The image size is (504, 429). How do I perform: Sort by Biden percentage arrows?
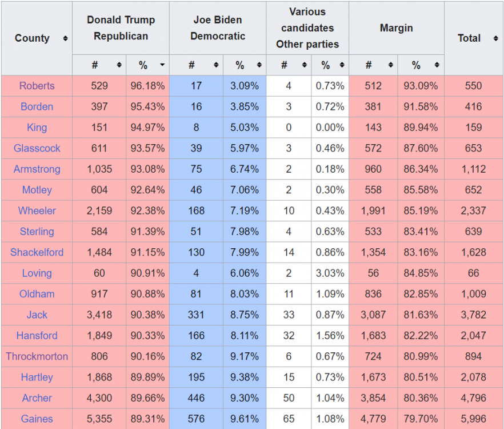click(259, 65)
